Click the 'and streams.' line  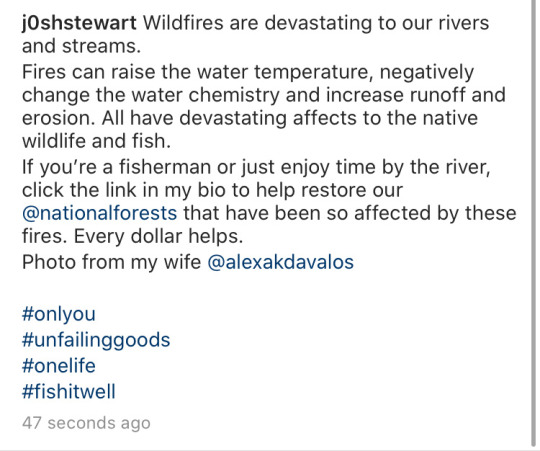point(82,46)
